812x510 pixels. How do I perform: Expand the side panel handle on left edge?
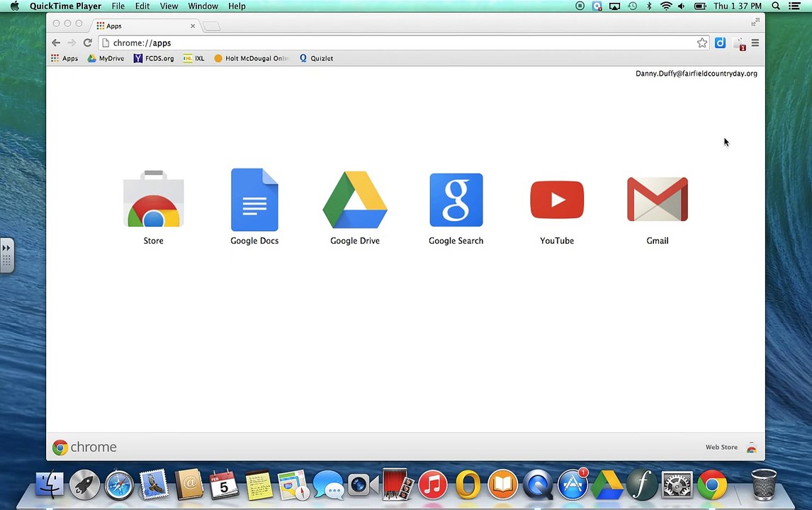(7, 255)
